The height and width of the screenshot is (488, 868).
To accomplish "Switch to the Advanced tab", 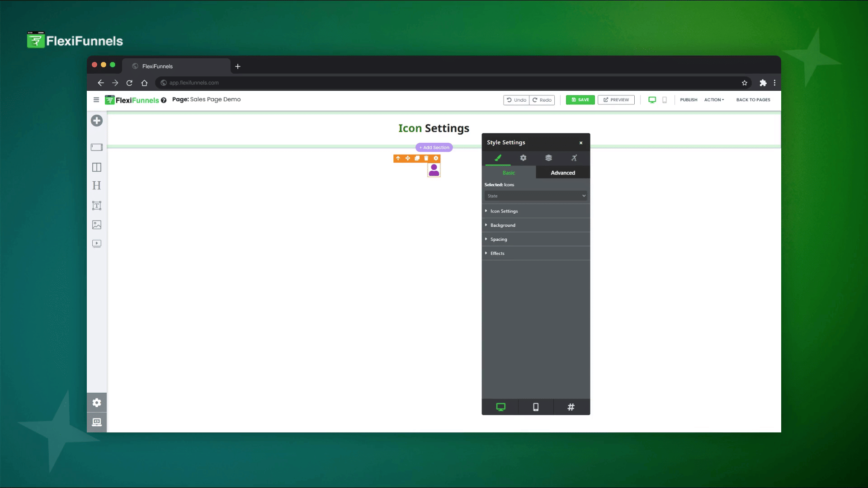I will coord(563,173).
